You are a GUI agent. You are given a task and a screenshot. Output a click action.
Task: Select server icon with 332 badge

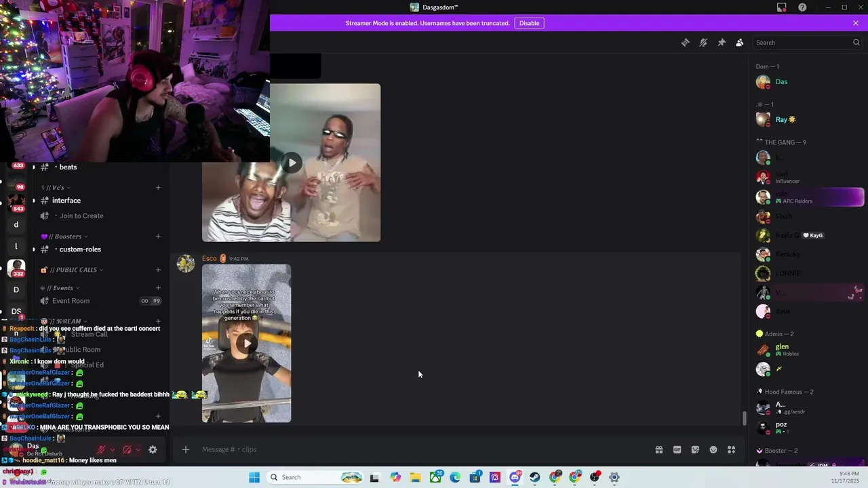click(16, 268)
